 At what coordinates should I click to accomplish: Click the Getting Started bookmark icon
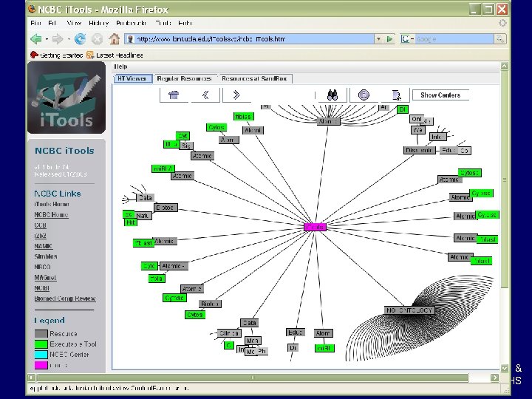34,55
